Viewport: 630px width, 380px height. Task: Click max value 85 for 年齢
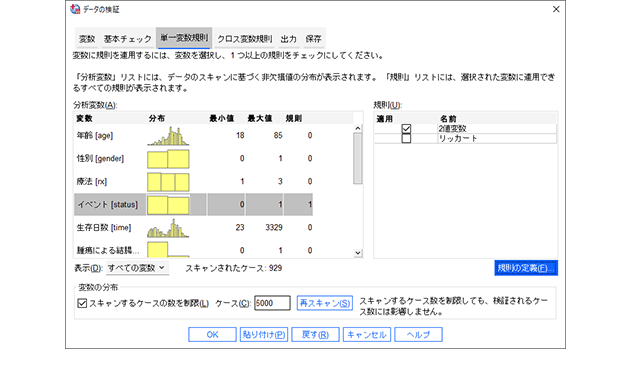pyautogui.click(x=278, y=136)
